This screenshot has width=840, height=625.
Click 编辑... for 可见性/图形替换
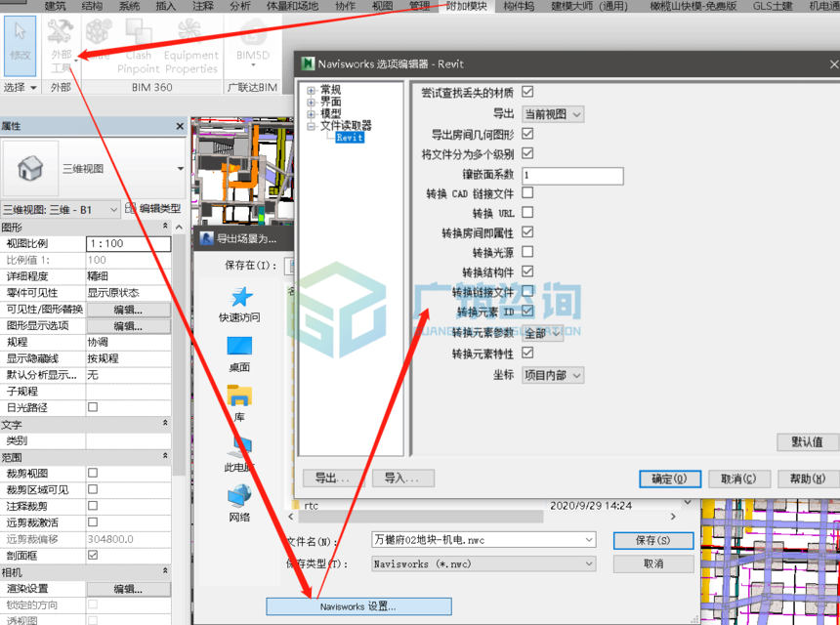pyautogui.click(x=129, y=310)
